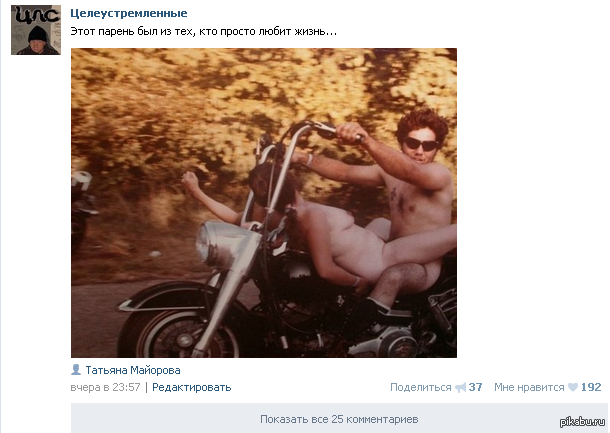Click the rider's sunglasses in the photo

tap(421, 144)
